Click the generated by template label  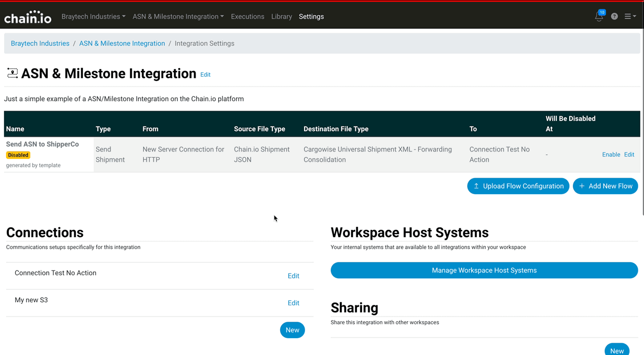[x=33, y=165]
